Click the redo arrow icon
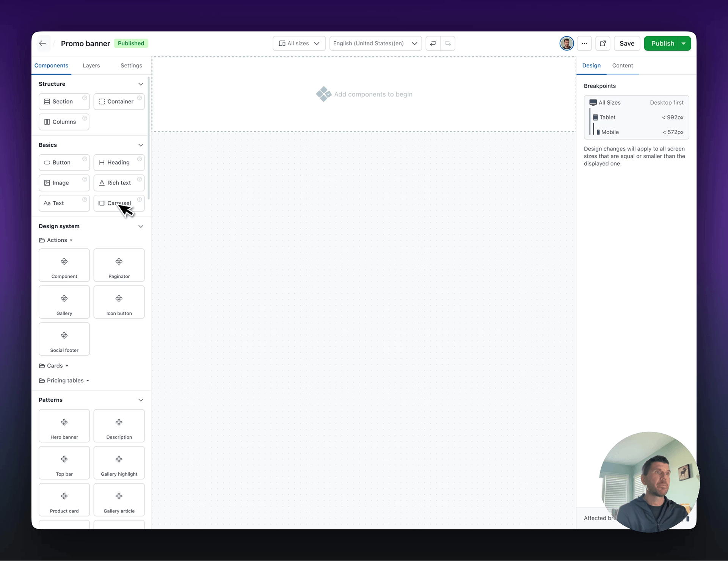This screenshot has width=728, height=561. click(x=447, y=43)
